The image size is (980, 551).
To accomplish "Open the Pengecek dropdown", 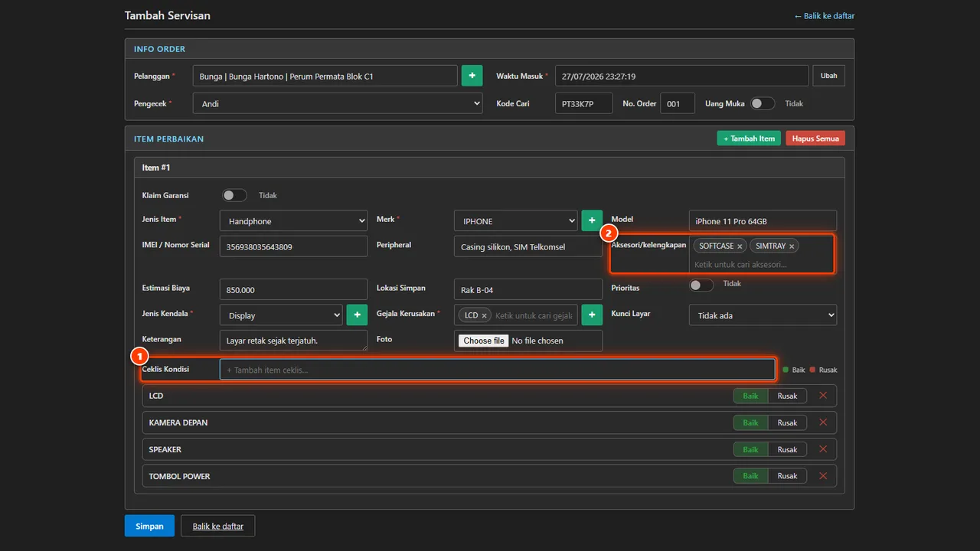I will [337, 103].
